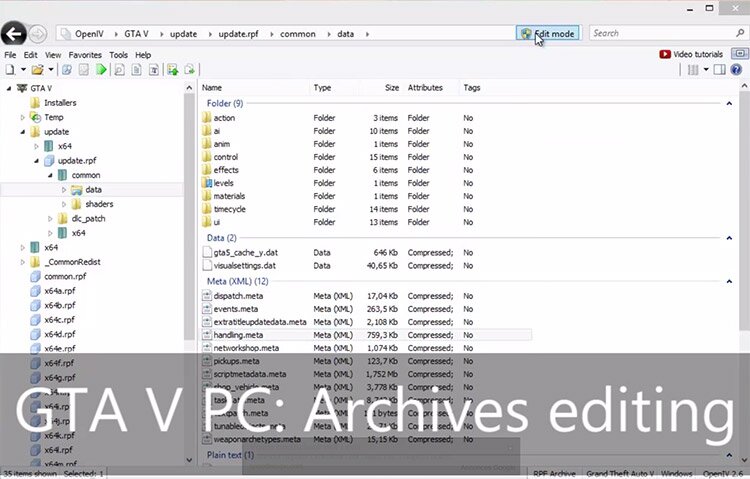This screenshot has height=479, width=750.
Task: Open the view options dropdown arrow
Action: point(706,70)
